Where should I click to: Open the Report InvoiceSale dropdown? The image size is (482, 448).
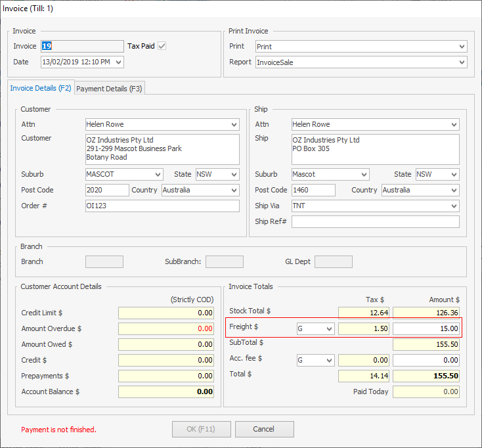(x=462, y=62)
